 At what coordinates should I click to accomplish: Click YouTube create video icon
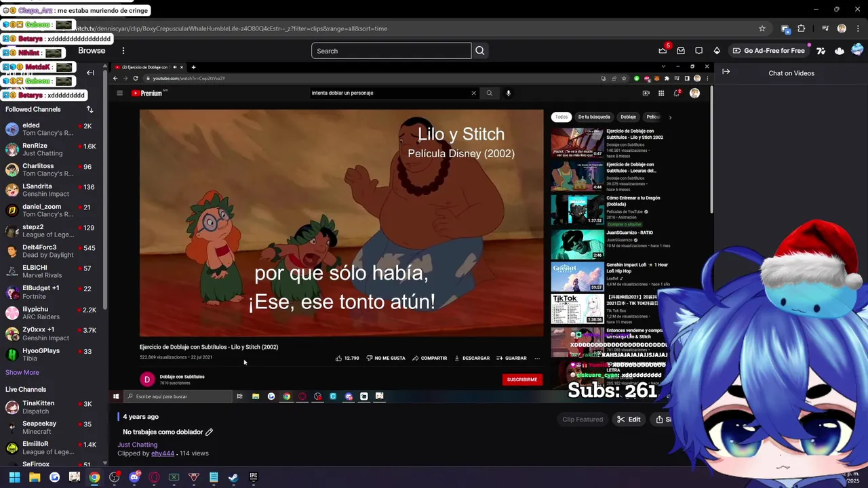click(646, 93)
